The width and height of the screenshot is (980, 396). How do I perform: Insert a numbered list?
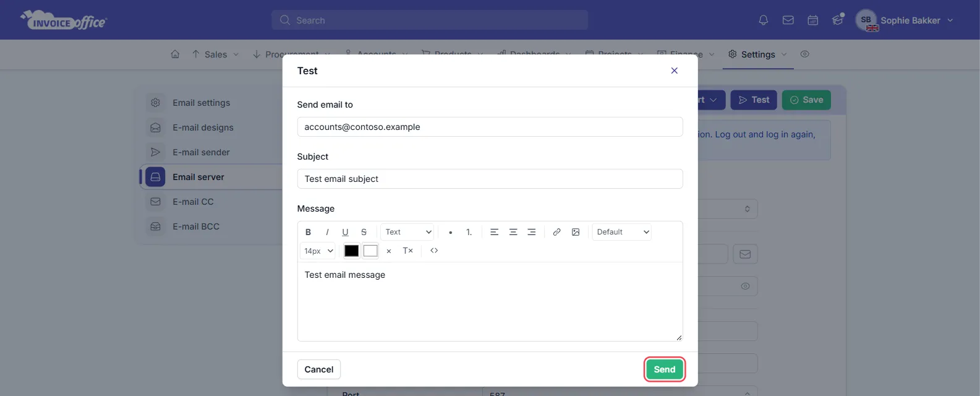tap(469, 232)
